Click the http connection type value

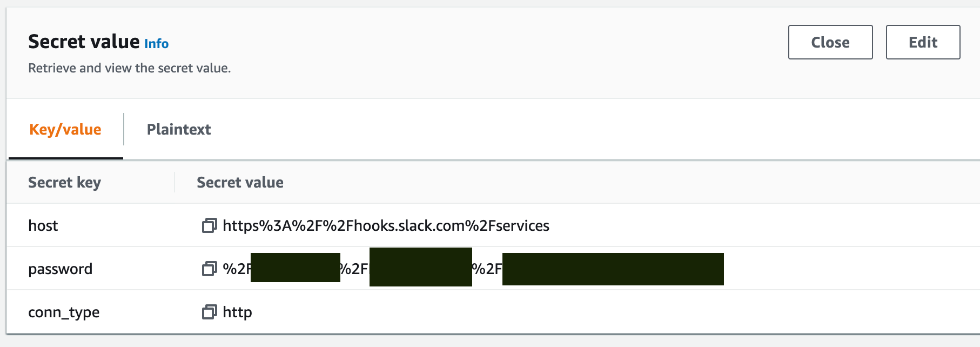coord(237,312)
